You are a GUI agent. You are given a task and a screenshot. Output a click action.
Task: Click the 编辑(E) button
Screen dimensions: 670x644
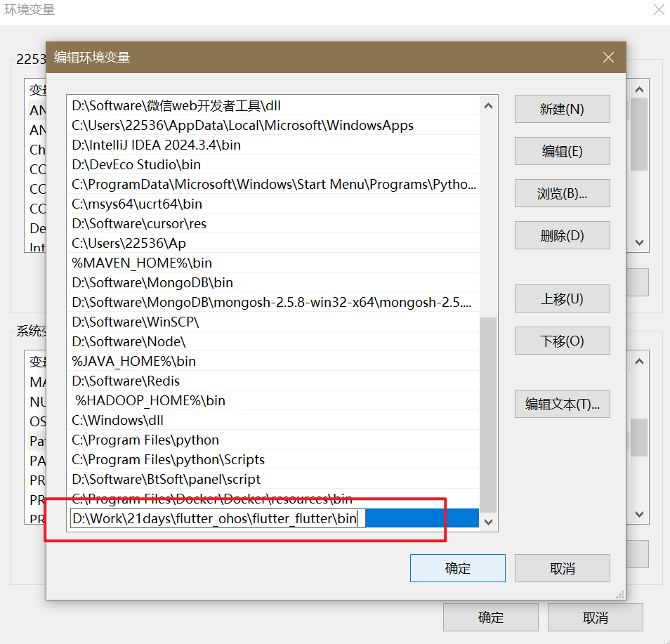pyautogui.click(x=562, y=151)
